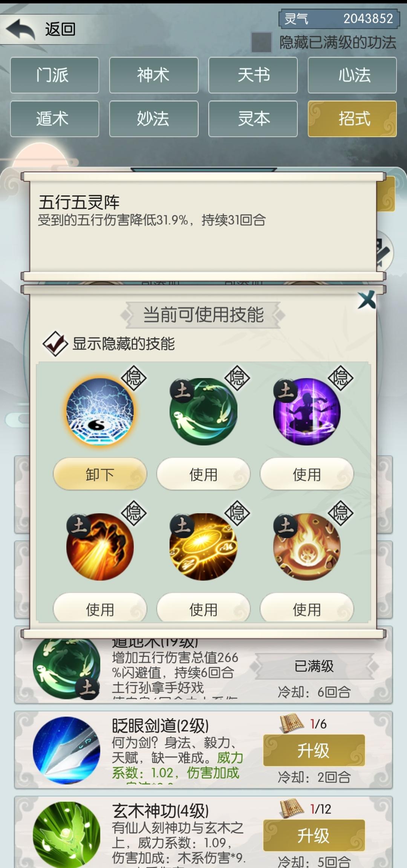Screen dimensions: 407x868
Task: Tap the 眨眼剑道 sword skill icon
Action: [x=66, y=750]
